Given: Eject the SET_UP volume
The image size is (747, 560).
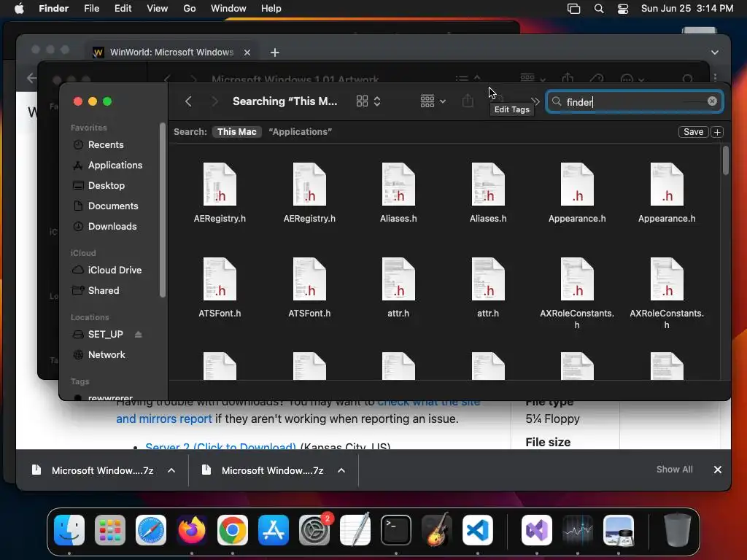Looking at the screenshot, I should pos(138,334).
